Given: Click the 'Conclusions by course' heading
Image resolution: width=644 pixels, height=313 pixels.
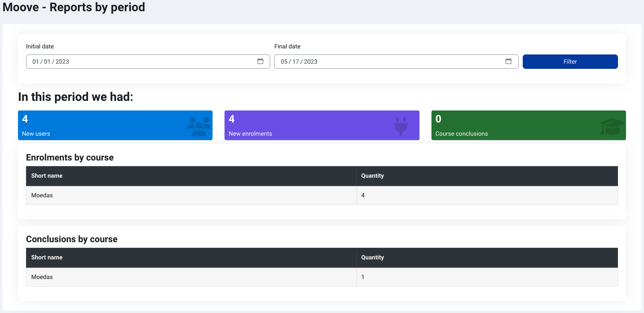Looking at the screenshot, I should click(x=72, y=239).
